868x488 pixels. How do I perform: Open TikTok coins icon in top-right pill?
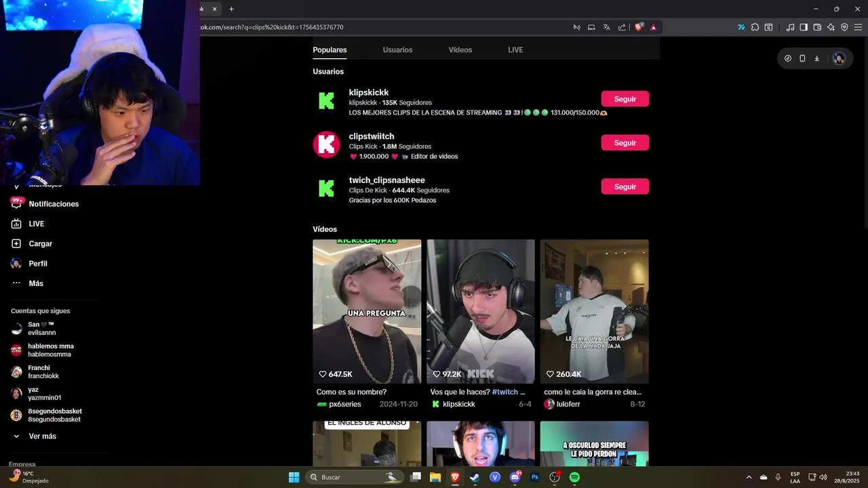[787, 58]
